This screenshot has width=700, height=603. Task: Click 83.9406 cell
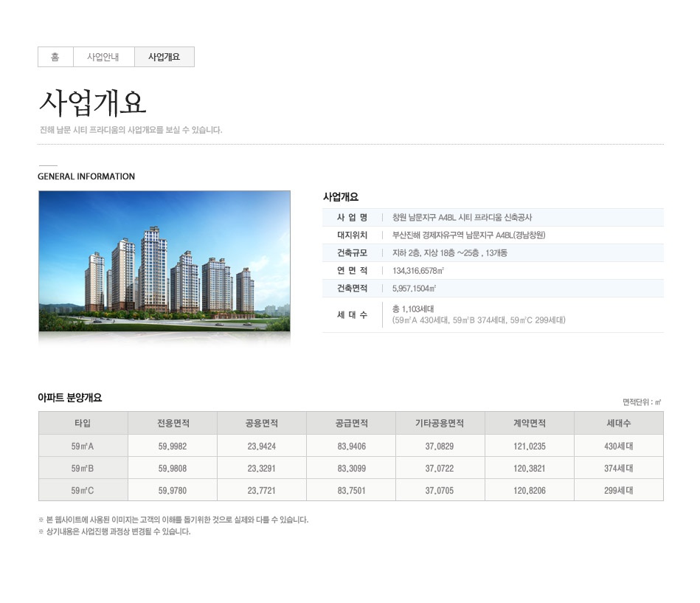(351, 446)
